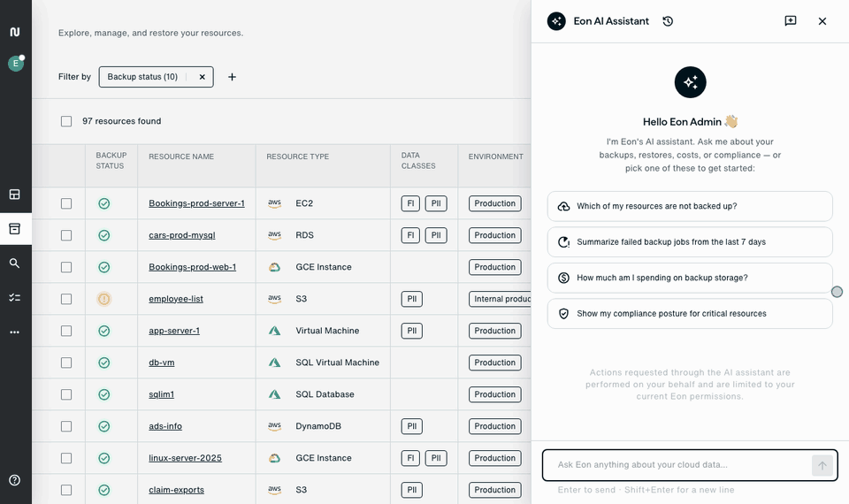This screenshot has width=849, height=504.
Task: Open the claim-exports resource link
Action: click(x=177, y=490)
